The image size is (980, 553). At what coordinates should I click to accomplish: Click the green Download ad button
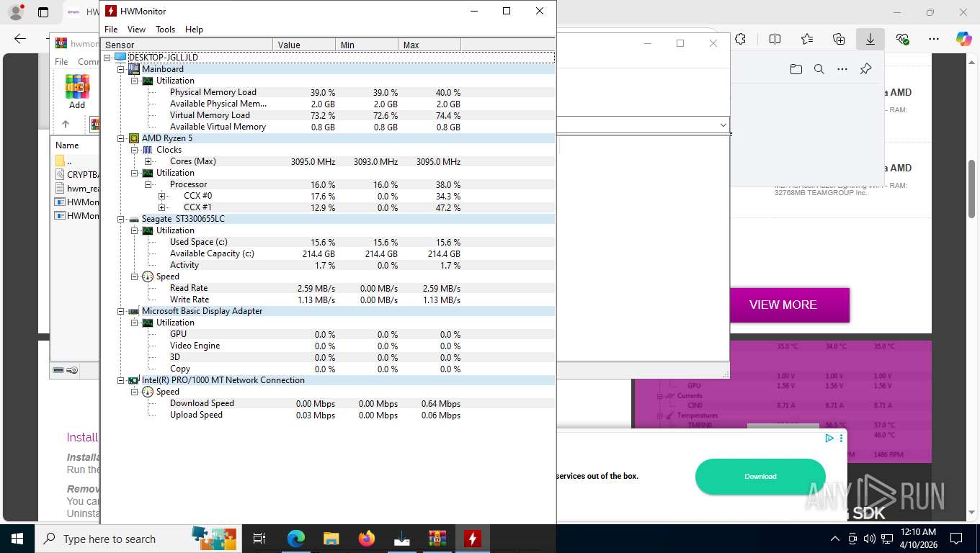point(760,477)
